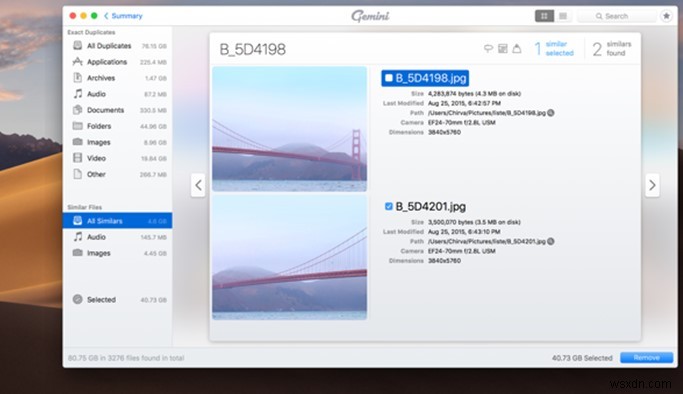Viewport: 683px width, 394px height.
Task: Select All Similars row
Action: point(118,221)
